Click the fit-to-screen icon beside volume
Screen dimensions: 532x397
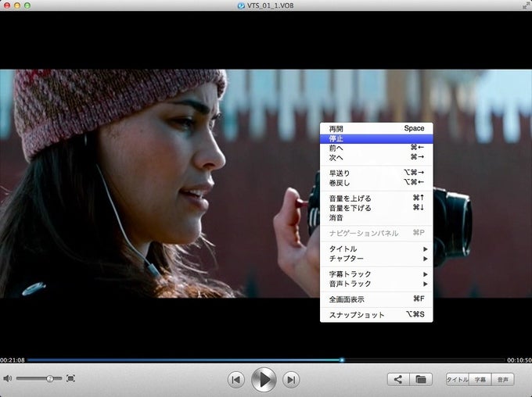70,378
